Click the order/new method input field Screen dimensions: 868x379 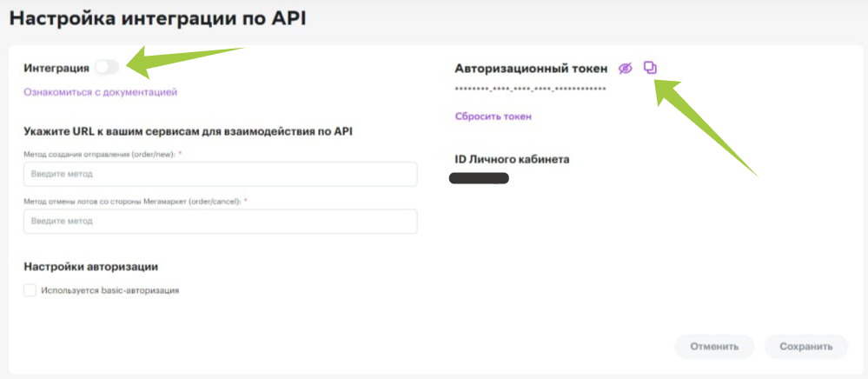point(221,174)
